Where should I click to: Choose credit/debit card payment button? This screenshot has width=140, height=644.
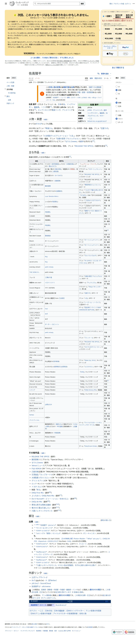pos(110,47)
